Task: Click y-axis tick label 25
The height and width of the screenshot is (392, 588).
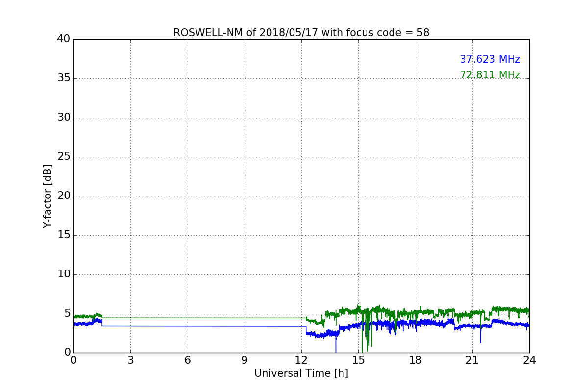Action: coord(64,156)
